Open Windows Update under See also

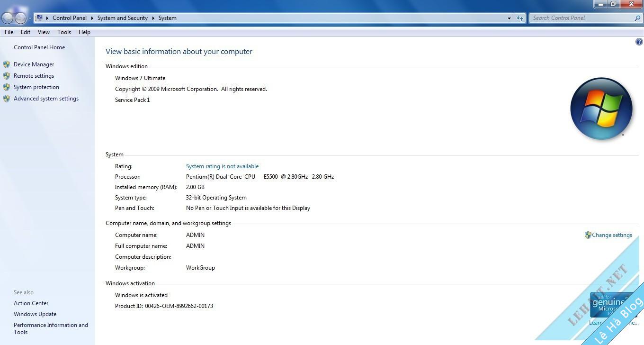pyautogui.click(x=35, y=314)
